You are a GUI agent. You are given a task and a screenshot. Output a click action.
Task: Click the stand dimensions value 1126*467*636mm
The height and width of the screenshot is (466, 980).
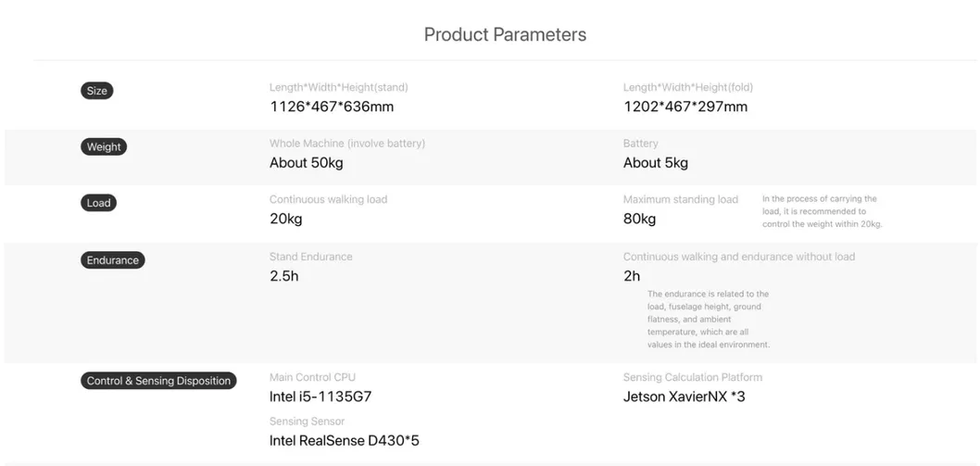click(x=332, y=107)
